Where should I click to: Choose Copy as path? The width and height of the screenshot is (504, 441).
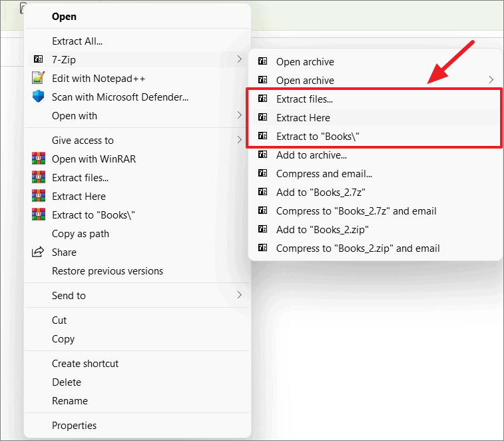[x=138, y=234]
